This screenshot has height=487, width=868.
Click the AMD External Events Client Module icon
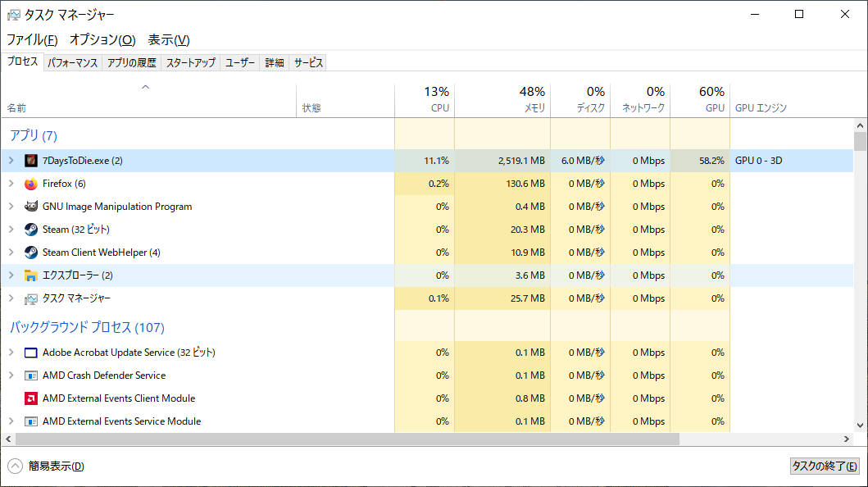tap(31, 398)
